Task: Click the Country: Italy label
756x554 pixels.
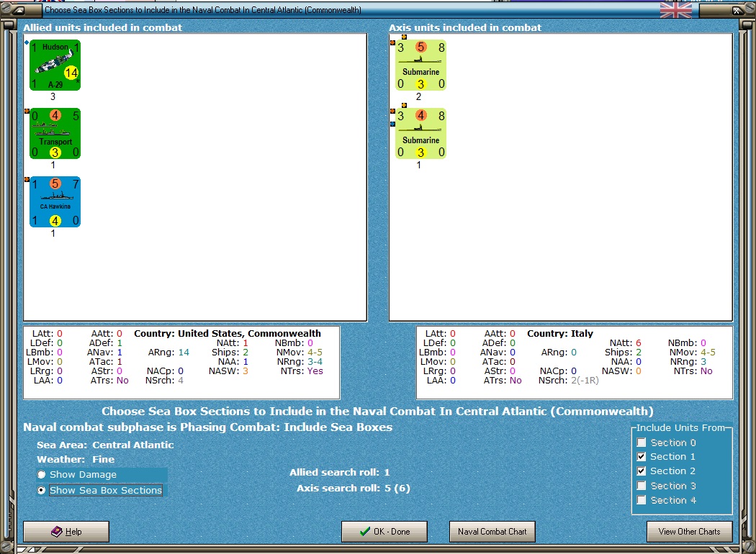Action: [x=559, y=333]
